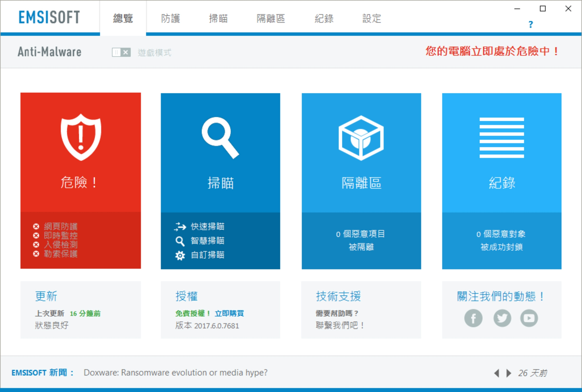This screenshot has width=582, height=392.
Task: Click 版本 2017.6.0.7681 version text
Action: pyautogui.click(x=207, y=326)
